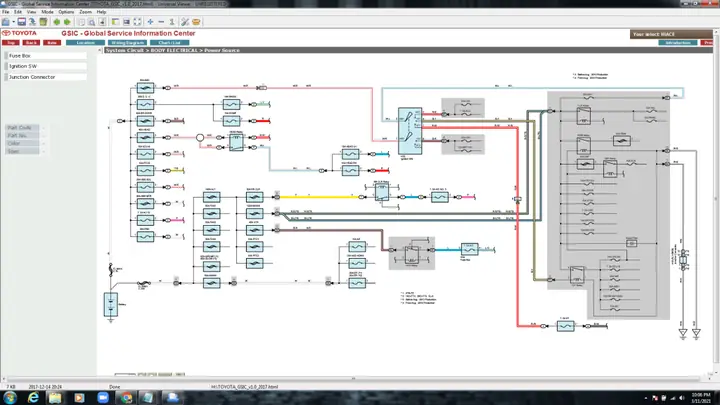Open the Mode menu

[x=47, y=12]
